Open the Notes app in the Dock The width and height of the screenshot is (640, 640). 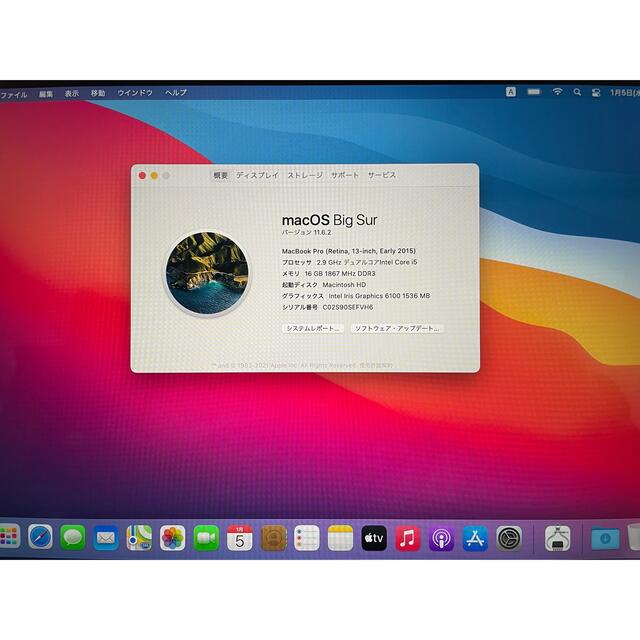(x=340, y=538)
